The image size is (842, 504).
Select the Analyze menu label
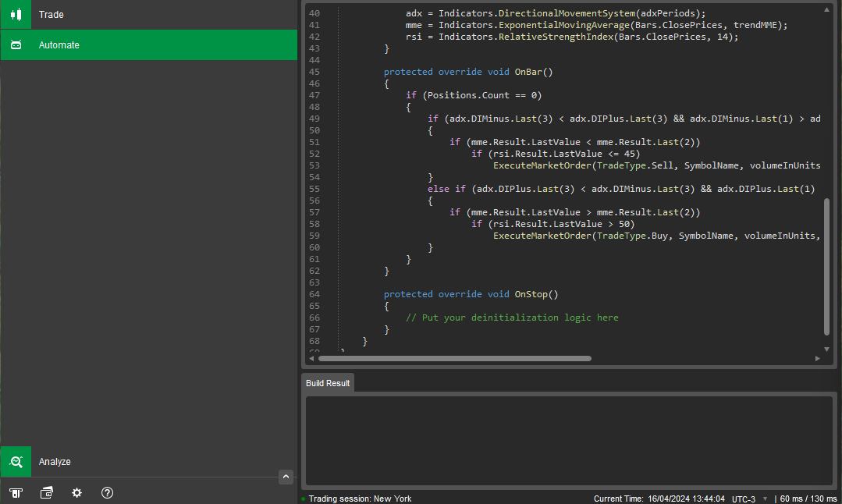55,462
